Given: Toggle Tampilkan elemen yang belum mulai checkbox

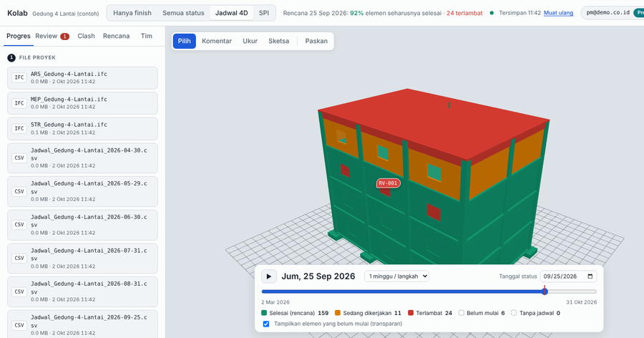Looking at the screenshot, I should (x=266, y=324).
